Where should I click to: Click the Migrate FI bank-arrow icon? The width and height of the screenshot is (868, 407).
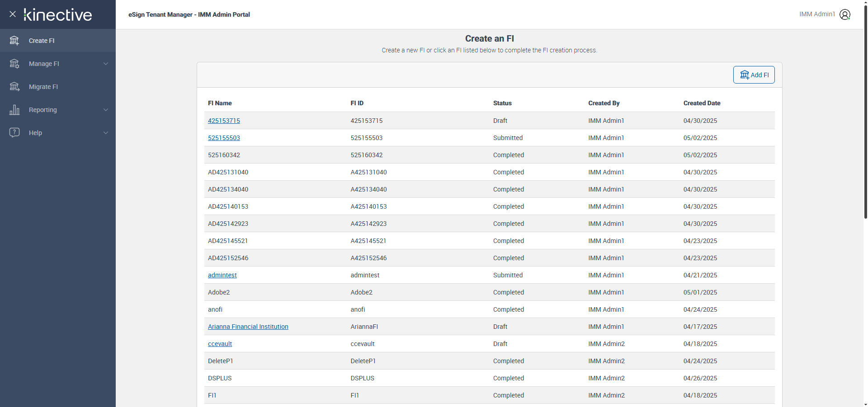click(x=14, y=87)
